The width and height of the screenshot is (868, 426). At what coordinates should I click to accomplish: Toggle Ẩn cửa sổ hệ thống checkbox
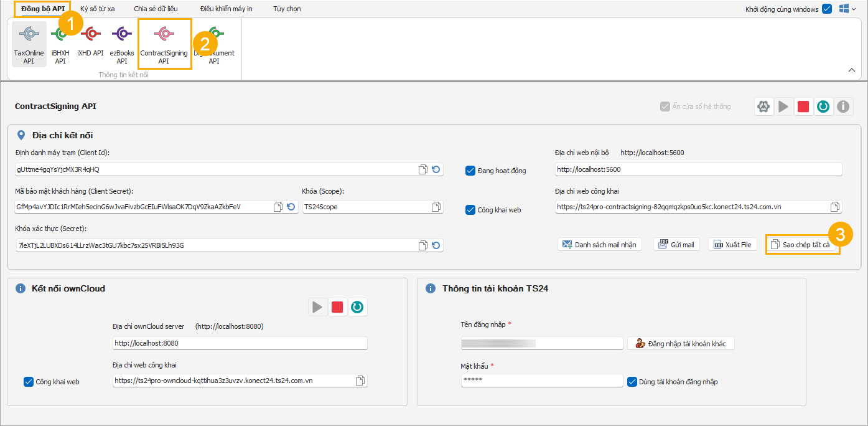[665, 107]
